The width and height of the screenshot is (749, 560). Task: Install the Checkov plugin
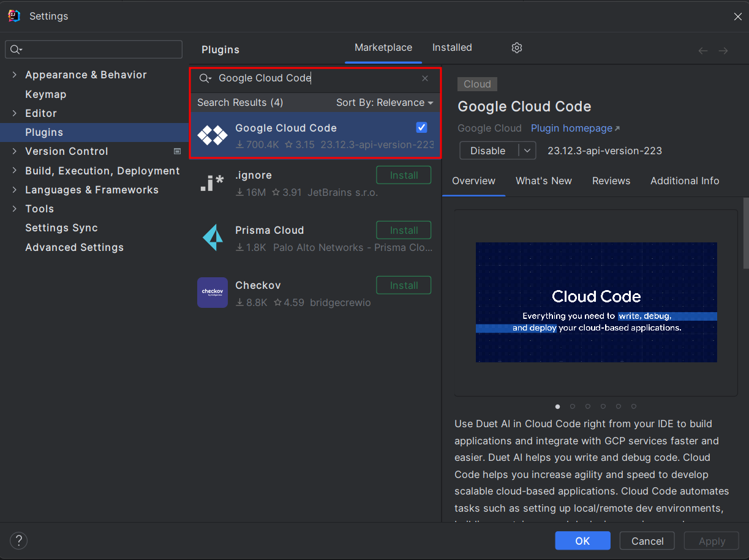(x=404, y=285)
